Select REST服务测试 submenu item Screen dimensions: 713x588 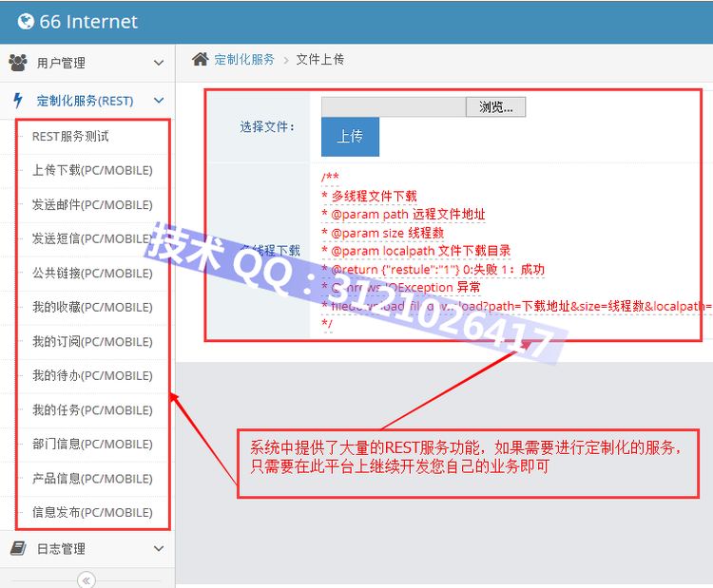pos(70,137)
